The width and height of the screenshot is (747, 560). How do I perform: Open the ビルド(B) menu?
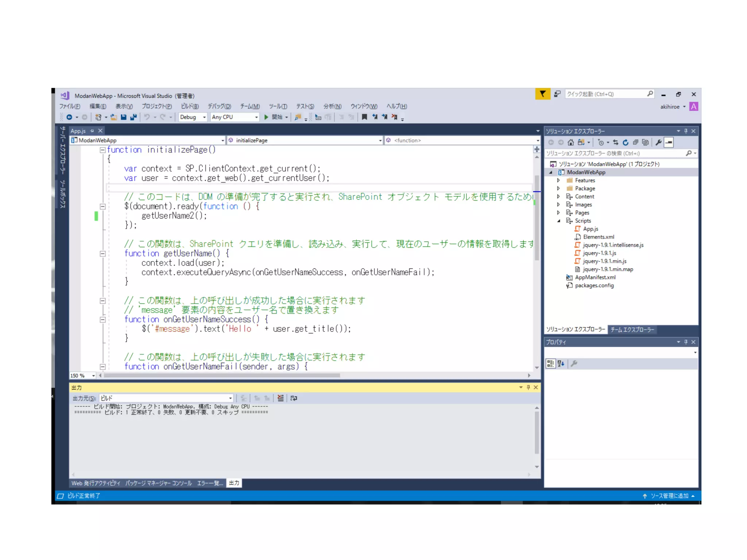point(190,106)
